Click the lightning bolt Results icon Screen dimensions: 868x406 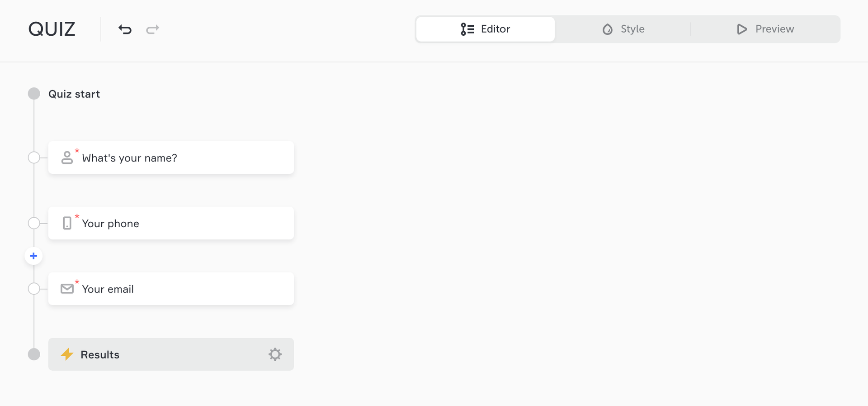click(x=67, y=354)
